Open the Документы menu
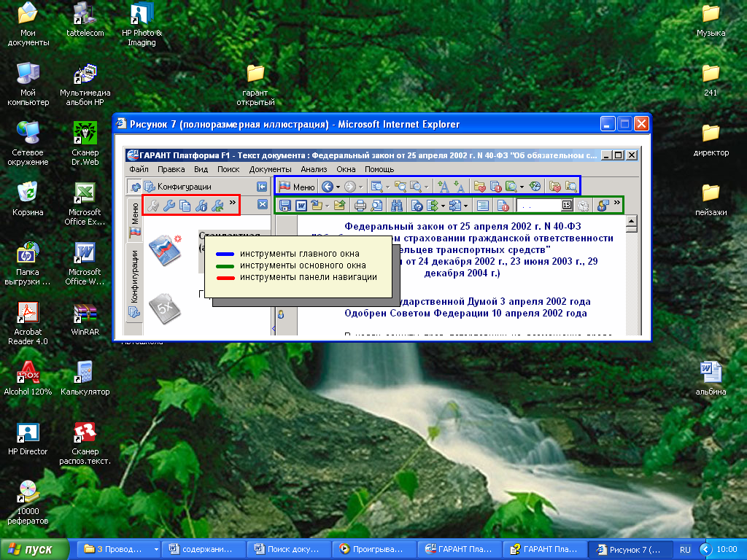 pos(270,169)
